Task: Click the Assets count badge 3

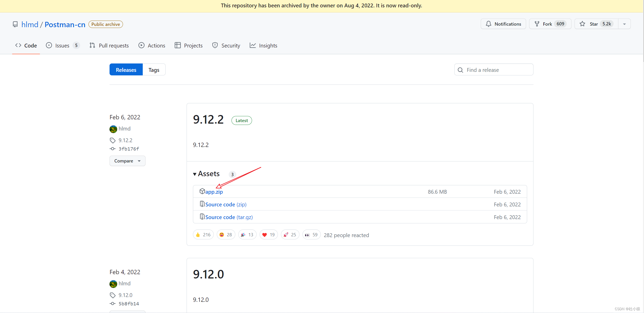Action: pos(232,174)
